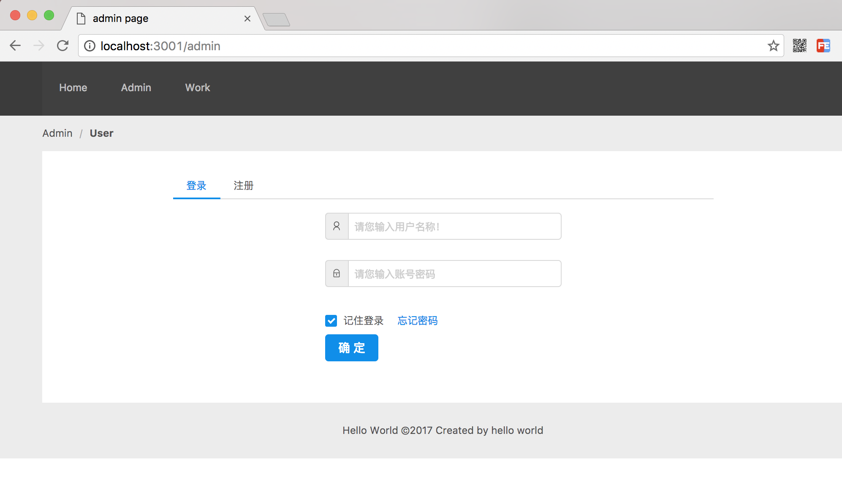842x504 pixels.
Task: Click the user icon beside username field
Action: click(337, 226)
